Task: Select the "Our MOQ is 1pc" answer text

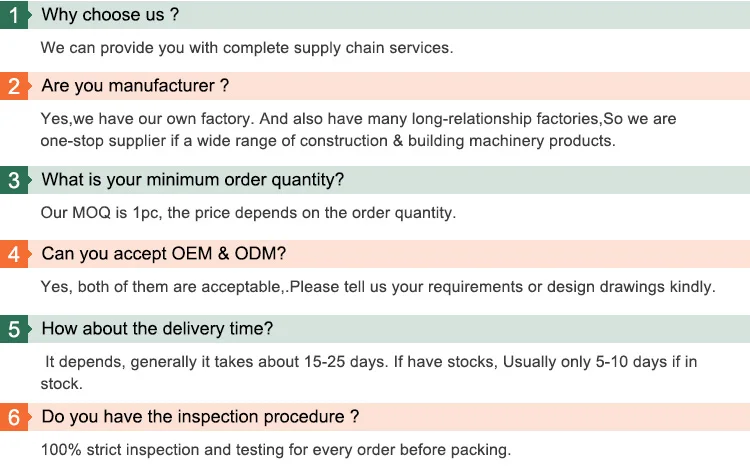Action: (248, 212)
